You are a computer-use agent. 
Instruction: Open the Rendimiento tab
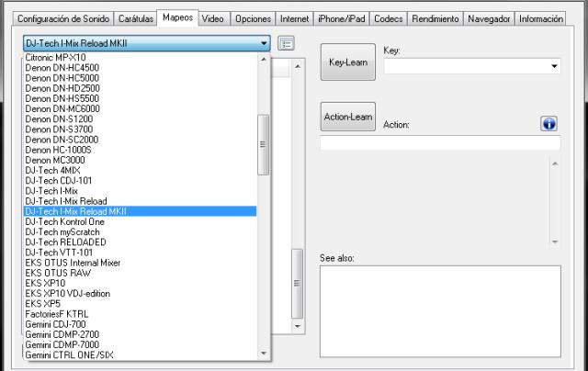435,18
